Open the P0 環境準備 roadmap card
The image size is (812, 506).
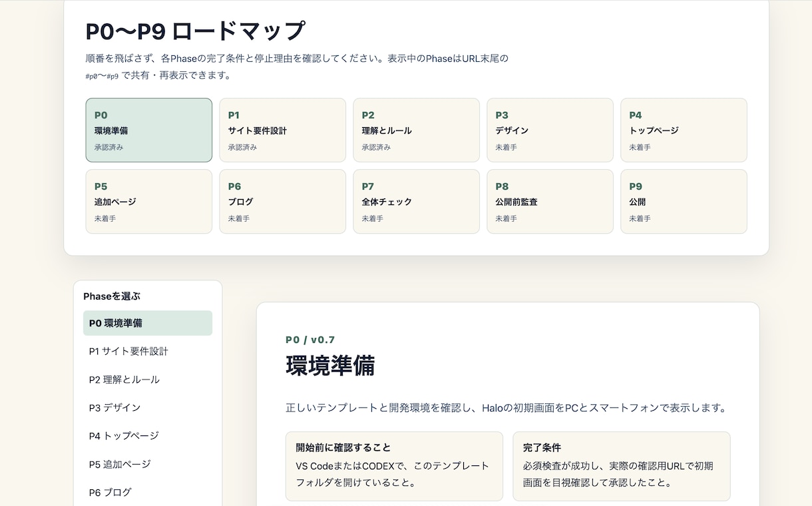point(149,130)
